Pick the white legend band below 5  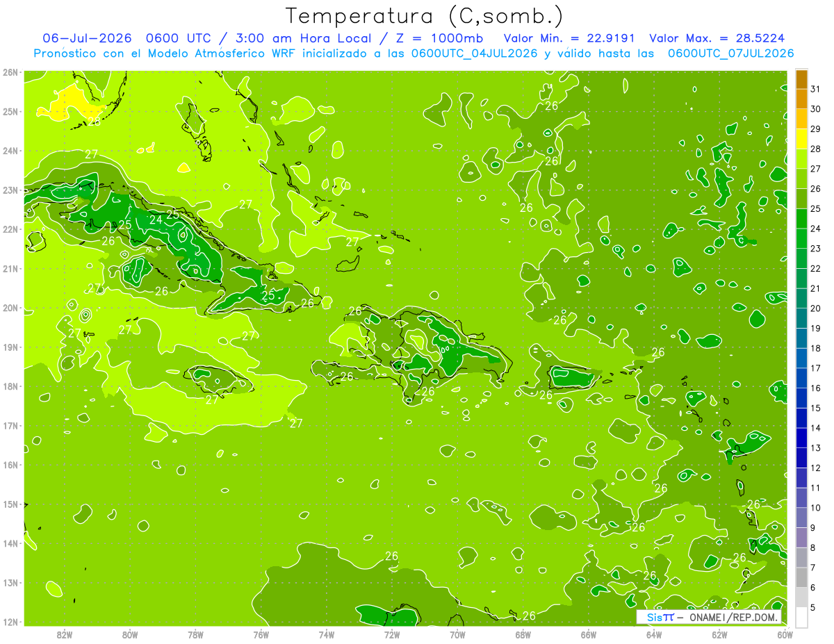[x=801, y=617]
